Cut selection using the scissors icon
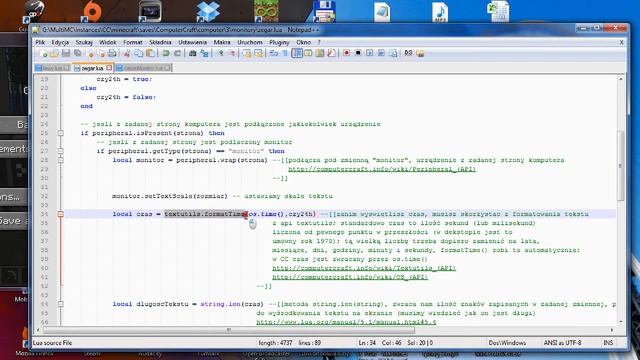Screen dimensions: 640x360 127,53
